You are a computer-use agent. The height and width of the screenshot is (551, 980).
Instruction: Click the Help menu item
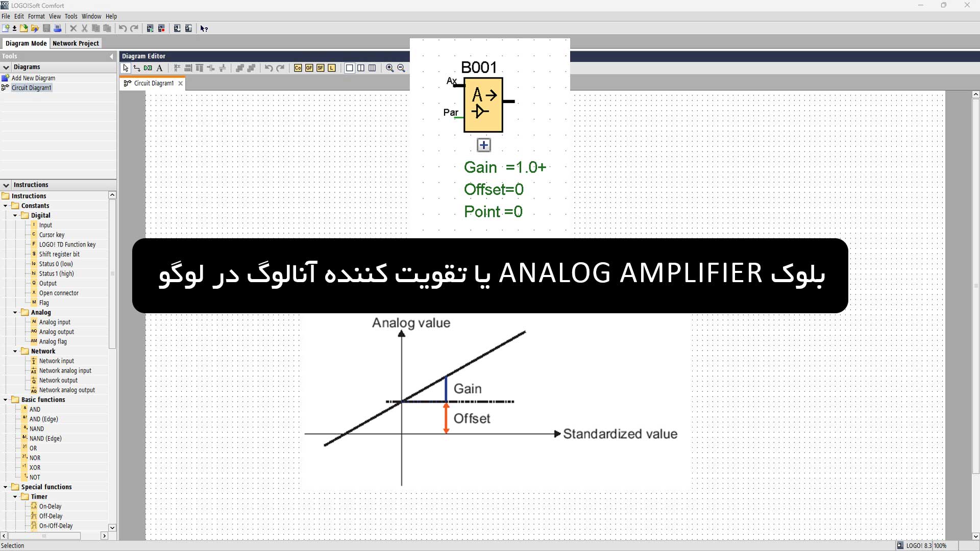[x=112, y=16]
